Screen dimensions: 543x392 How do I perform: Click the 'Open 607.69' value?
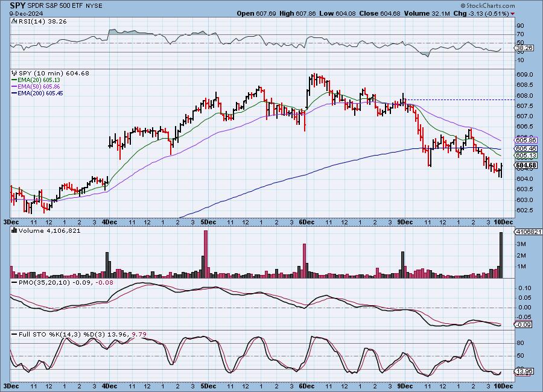(256, 13)
